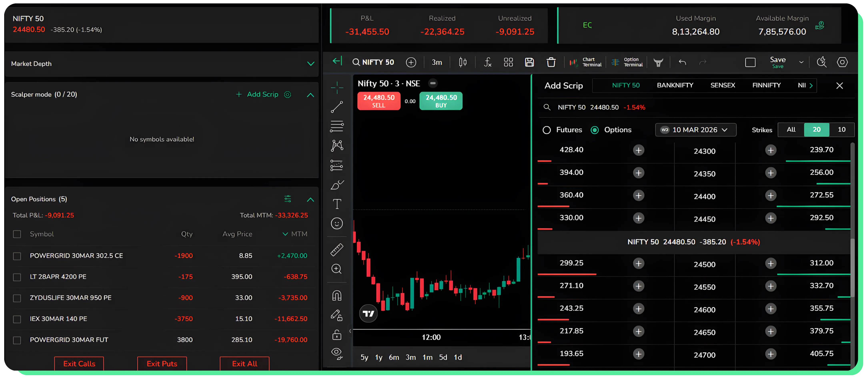Select the brush drawing tool

point(337,184)
